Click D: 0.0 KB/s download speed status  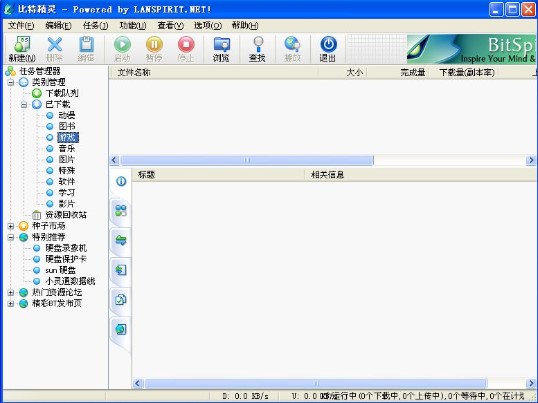click(x=245, y=396)
